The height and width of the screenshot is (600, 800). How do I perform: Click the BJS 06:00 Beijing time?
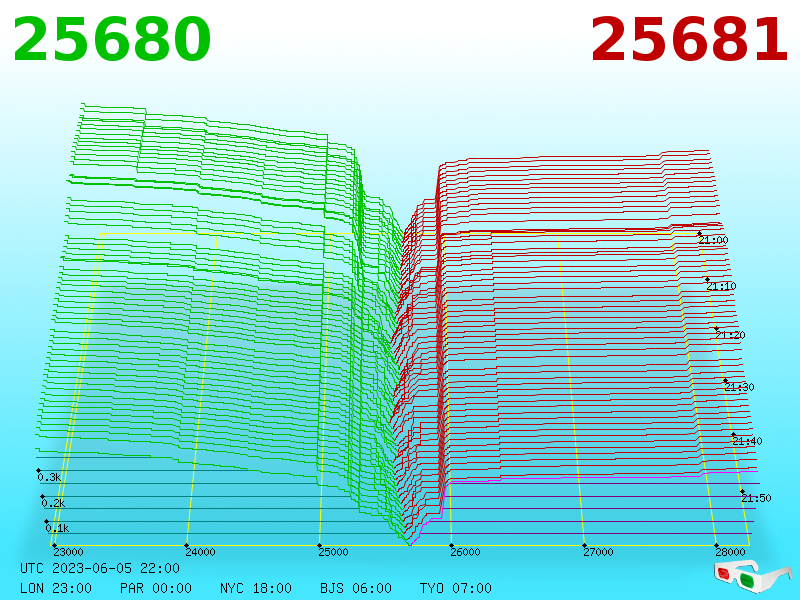356,588
